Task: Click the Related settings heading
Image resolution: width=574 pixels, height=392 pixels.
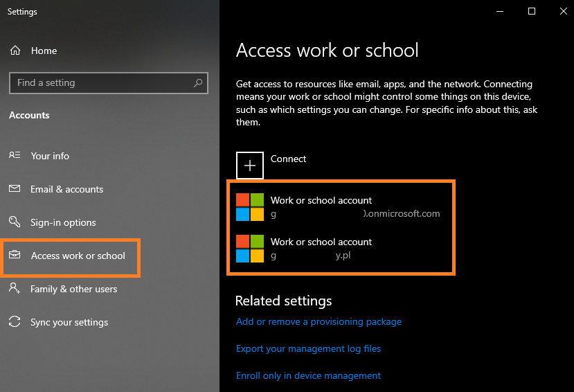Action: [284, 301]
